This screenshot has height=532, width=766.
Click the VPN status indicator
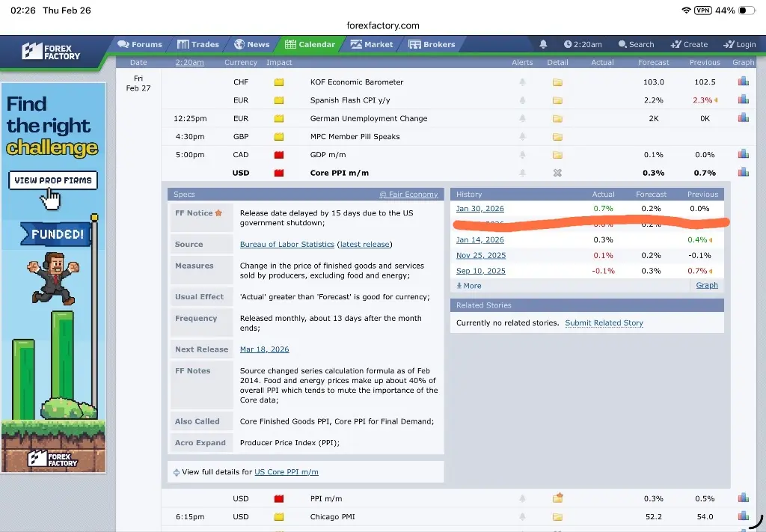702,10
